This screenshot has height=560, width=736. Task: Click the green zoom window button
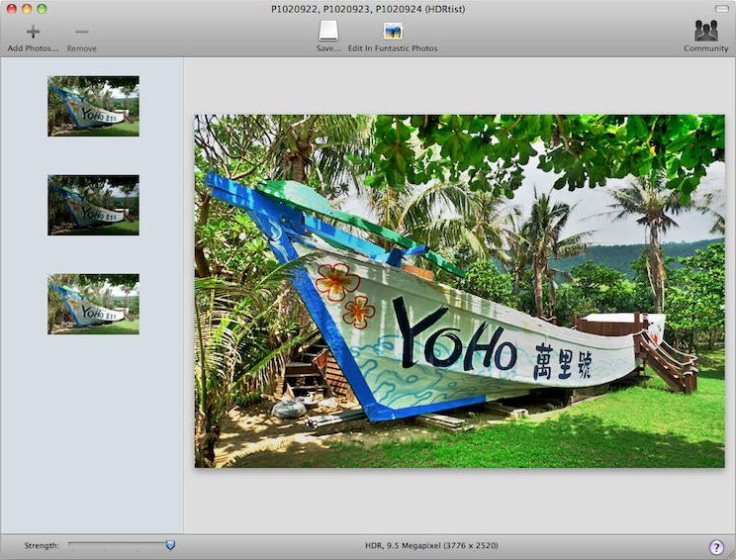point(42,8)
